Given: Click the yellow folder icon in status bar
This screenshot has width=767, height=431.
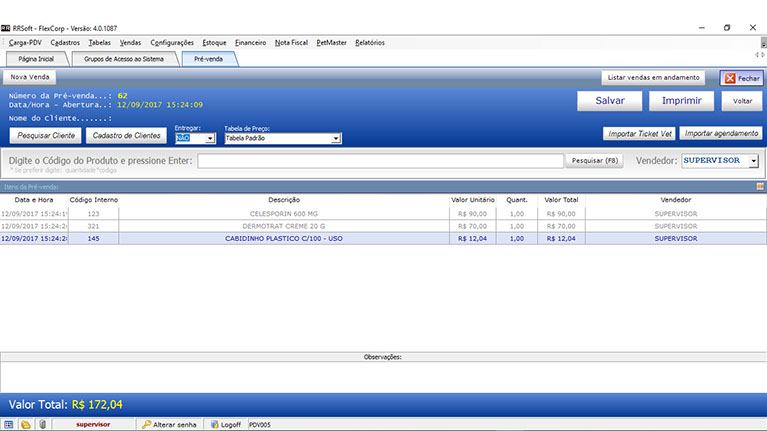Looking at the screenshot, I should pyautogui.click(x=25, y=424).
